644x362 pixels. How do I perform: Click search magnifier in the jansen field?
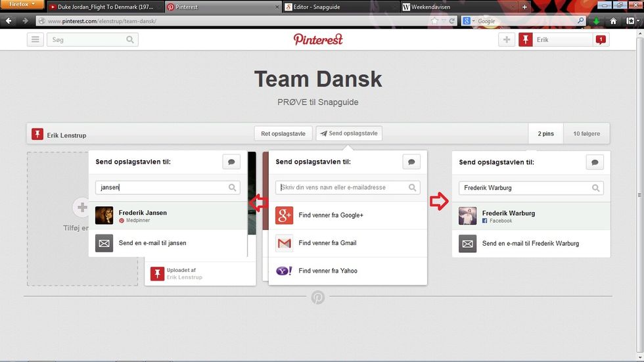pos(232,187)
